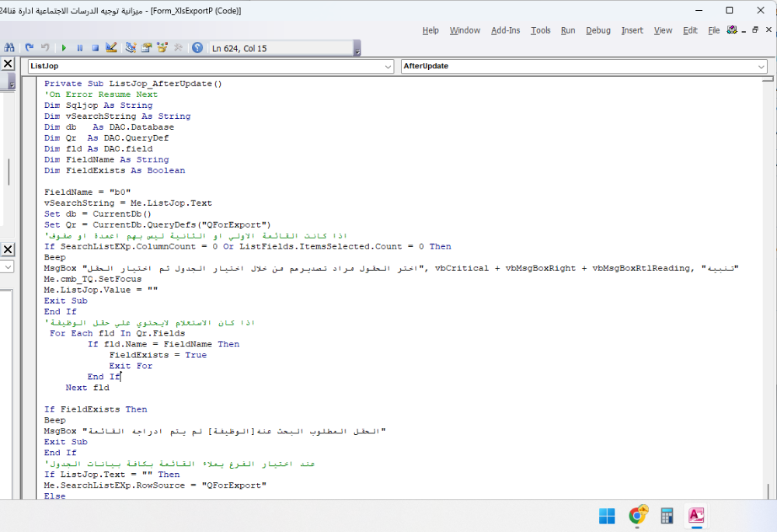The width and height of the screenshot is (777, 532).
Task: Click the grayed Toolbox hammer icon
Action: tap(179, 47)
